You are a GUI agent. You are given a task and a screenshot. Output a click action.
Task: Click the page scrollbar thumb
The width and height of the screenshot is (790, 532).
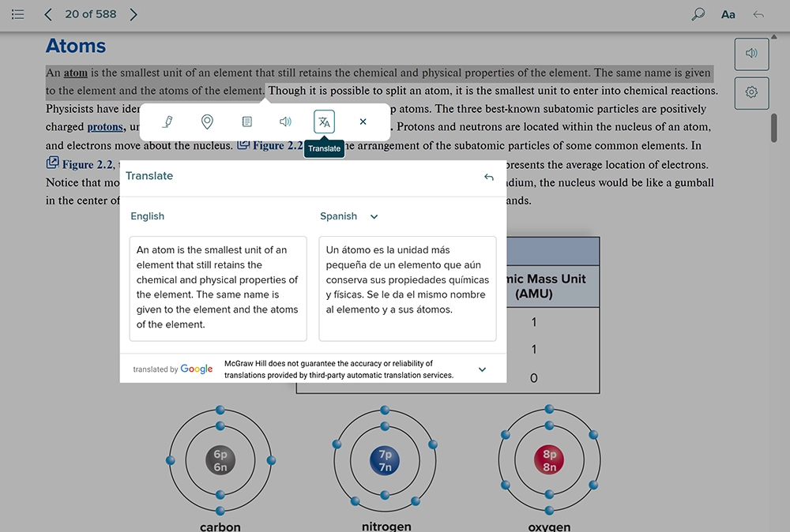[x=774, y=128]
